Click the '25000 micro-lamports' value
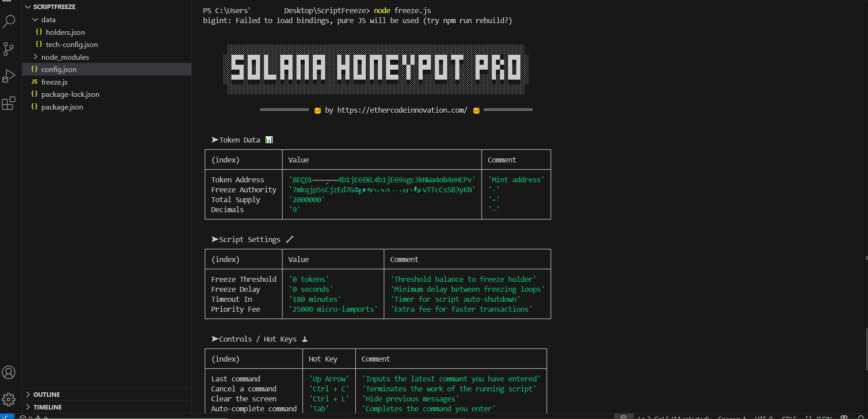The width and height of the screenshot is (868, 419). 333,309
